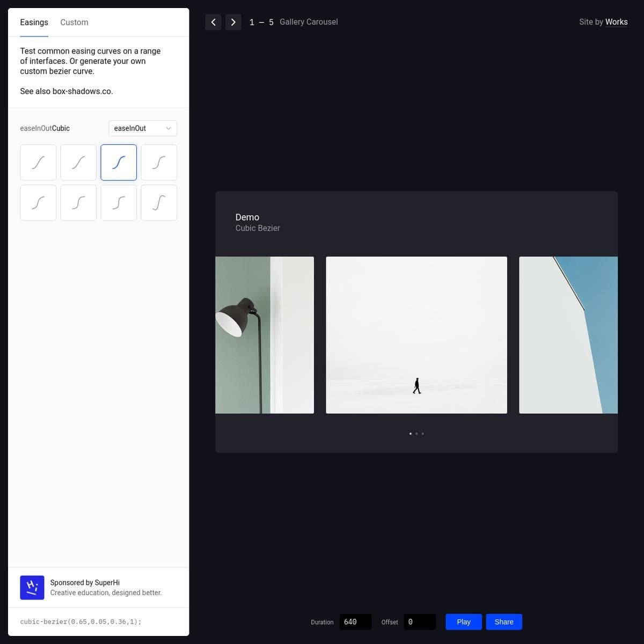Go to next demo with right arrow
The width and height of the screenshot is (644, 644).
click(233, 22)
